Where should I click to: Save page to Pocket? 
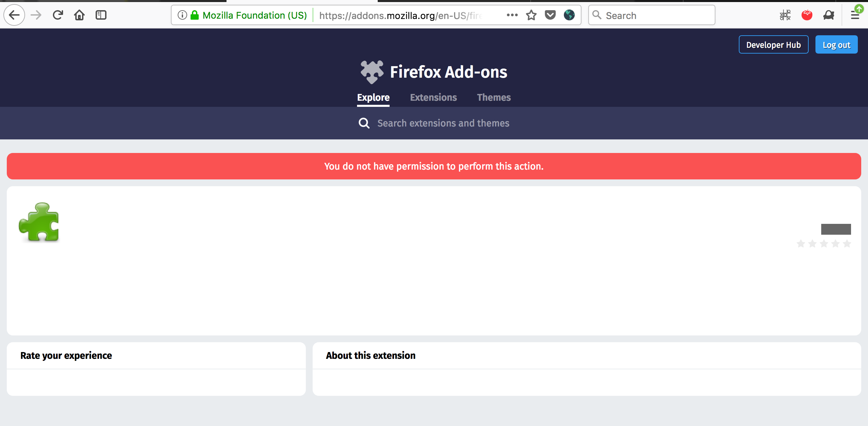[550, 15]
